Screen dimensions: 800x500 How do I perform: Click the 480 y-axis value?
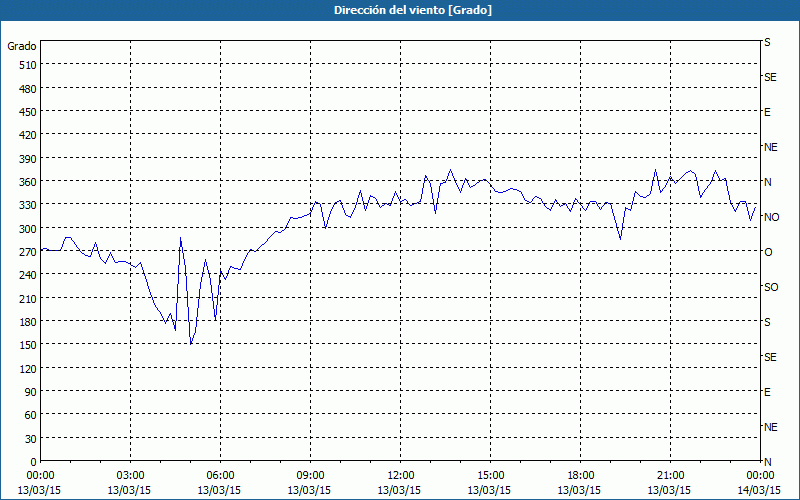point(29,89)
